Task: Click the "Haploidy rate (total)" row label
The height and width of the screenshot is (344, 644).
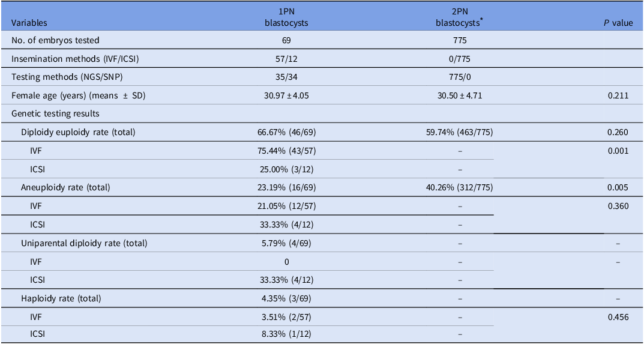Action: click(61, 298)
